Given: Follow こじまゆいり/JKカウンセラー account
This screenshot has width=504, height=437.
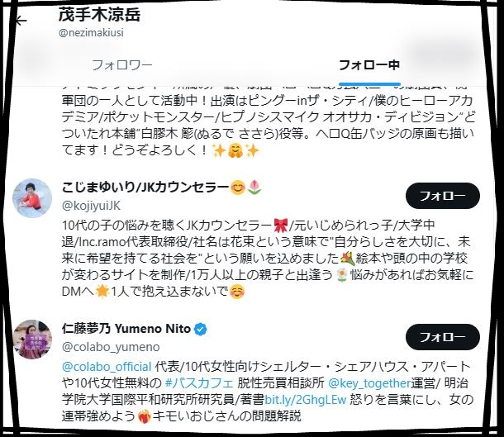Looking at the screenshot, I should click(x=443, y=196).
